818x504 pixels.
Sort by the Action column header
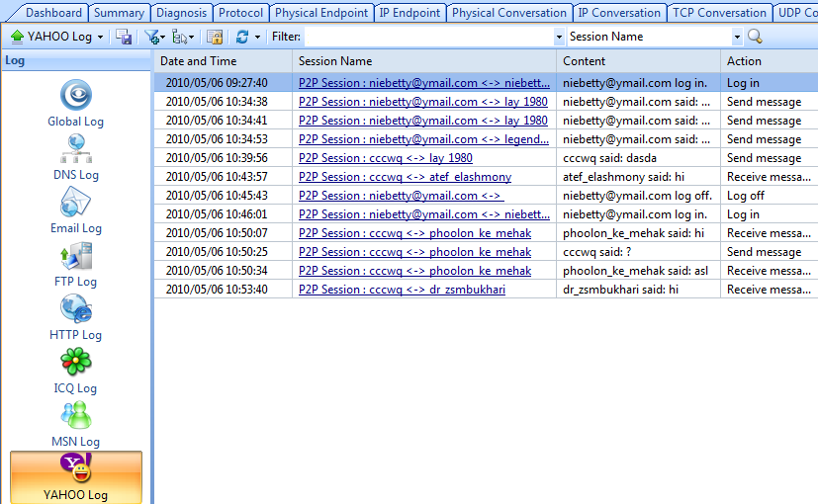tap(770, 61)
